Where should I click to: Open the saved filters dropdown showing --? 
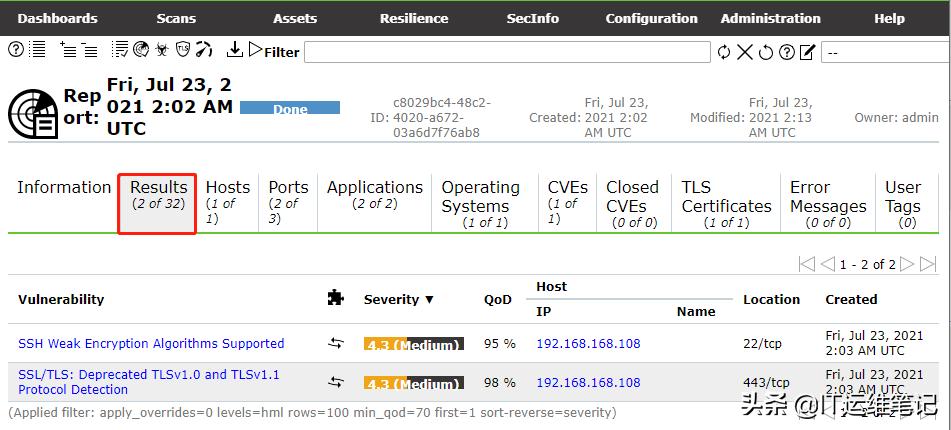point(885,52)
